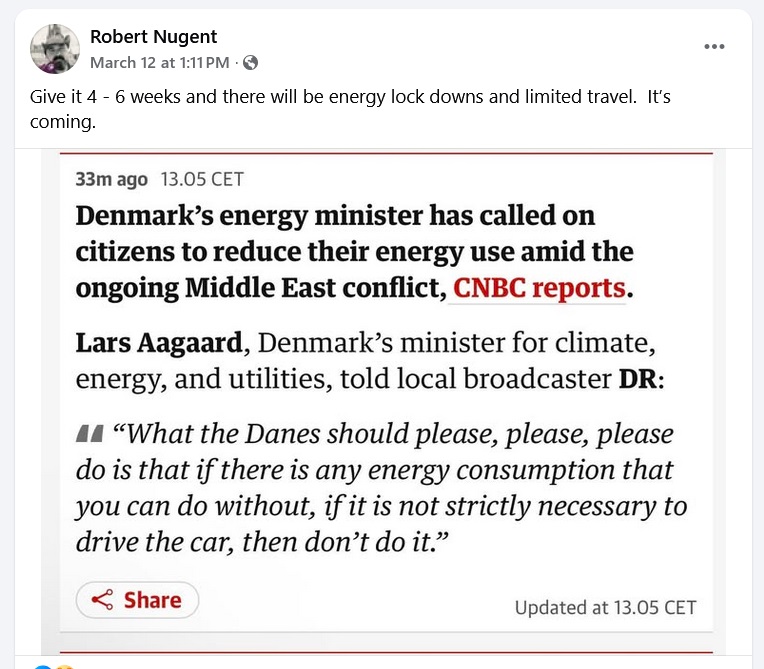This screenshot has height=669, width=764.
Task: Open the embedded news screenshot image
Action: (x=380, y=400)
